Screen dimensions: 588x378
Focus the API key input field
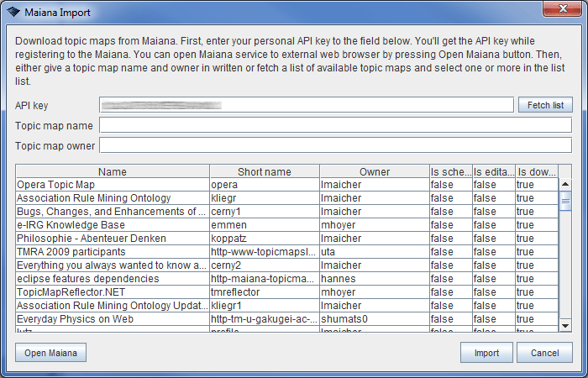pyautogui.click(x=306, y=105)
